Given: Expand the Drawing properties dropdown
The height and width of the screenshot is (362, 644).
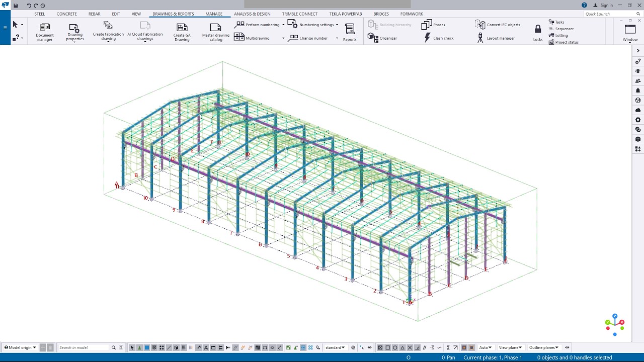Looking at the screenshot, I should point(75,42).
